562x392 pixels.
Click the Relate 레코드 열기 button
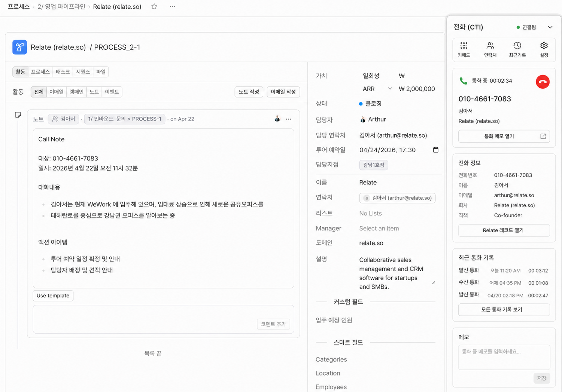(x=504, y=230)
